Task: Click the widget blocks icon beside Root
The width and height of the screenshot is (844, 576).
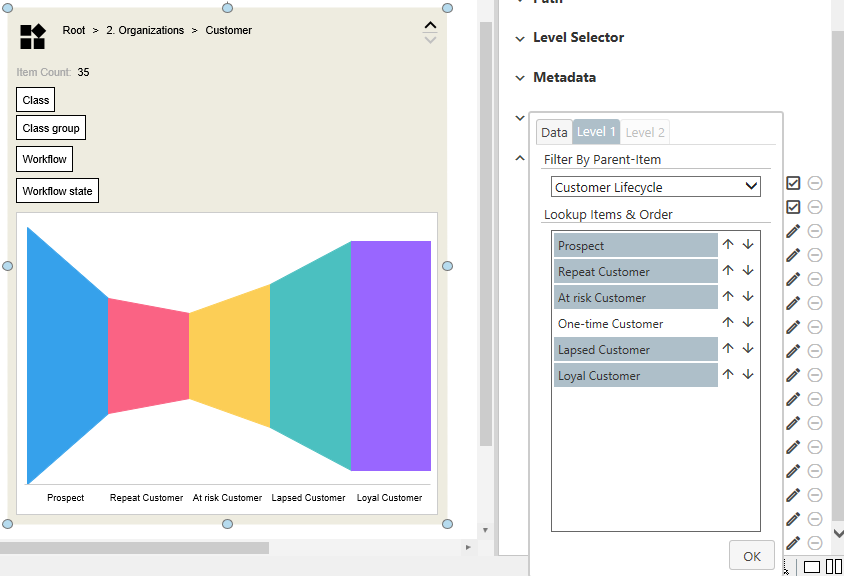Action: click(x=33, y=37)
